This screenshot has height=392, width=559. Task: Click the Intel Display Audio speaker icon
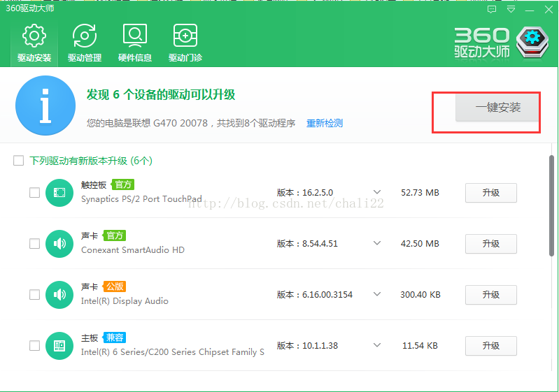[x=59, y=294]
